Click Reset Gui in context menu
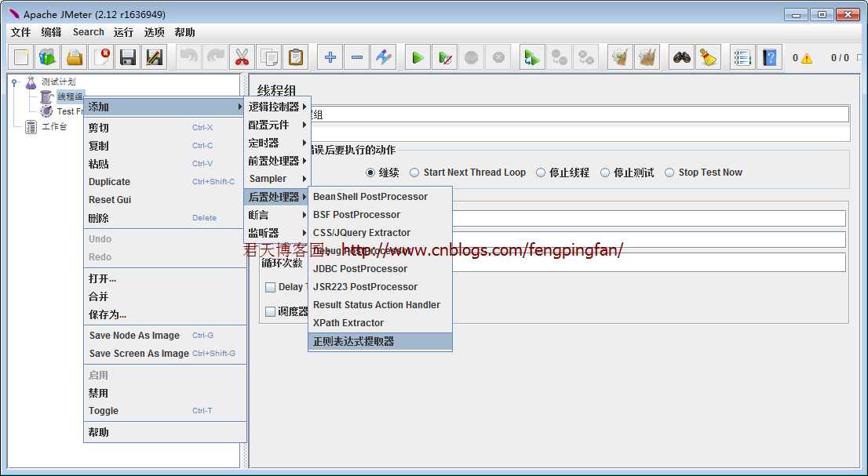868x476 pixels. click(x=164, y=200)
